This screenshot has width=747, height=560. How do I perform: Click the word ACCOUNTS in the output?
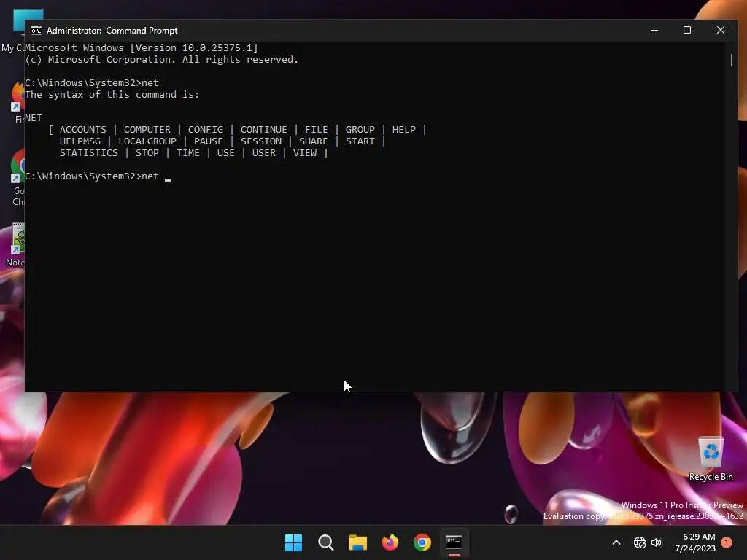coord(83,130)
